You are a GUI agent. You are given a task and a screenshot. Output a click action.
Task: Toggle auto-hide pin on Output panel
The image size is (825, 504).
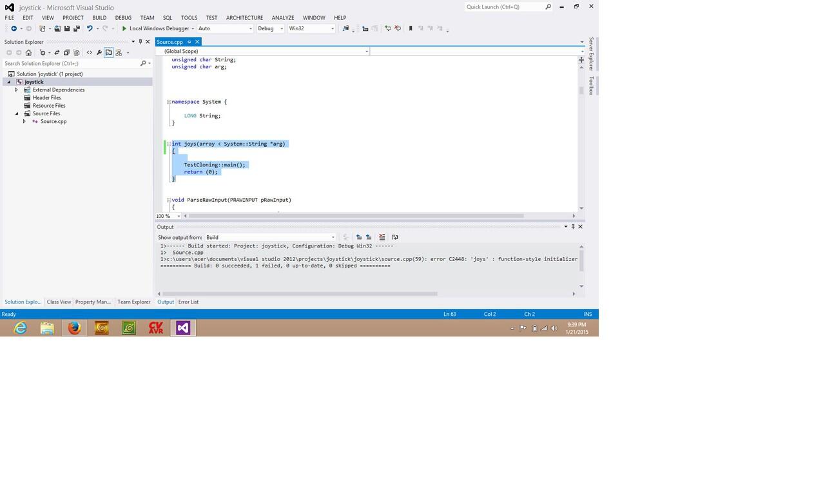coord(573,227)
